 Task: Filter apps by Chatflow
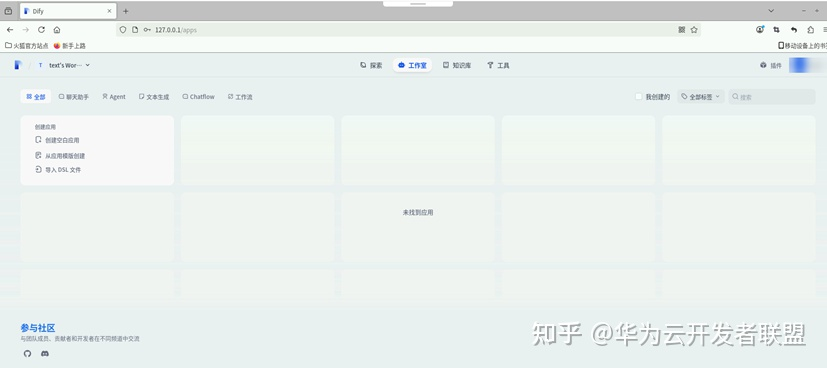(x=199, y=97)
